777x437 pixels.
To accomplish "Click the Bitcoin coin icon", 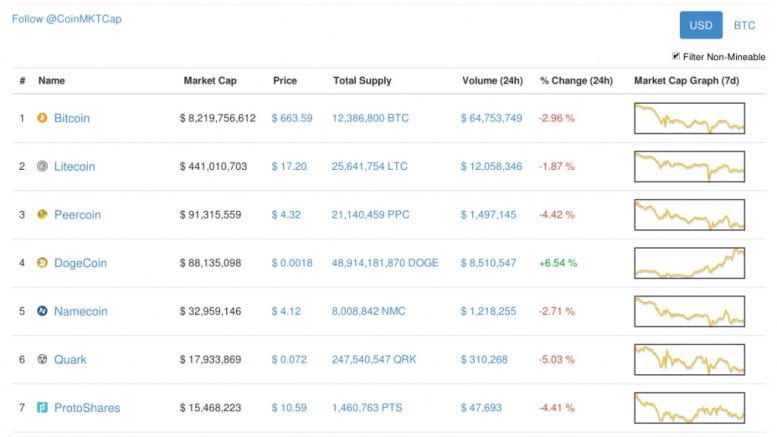I will (x=42, y=118).
